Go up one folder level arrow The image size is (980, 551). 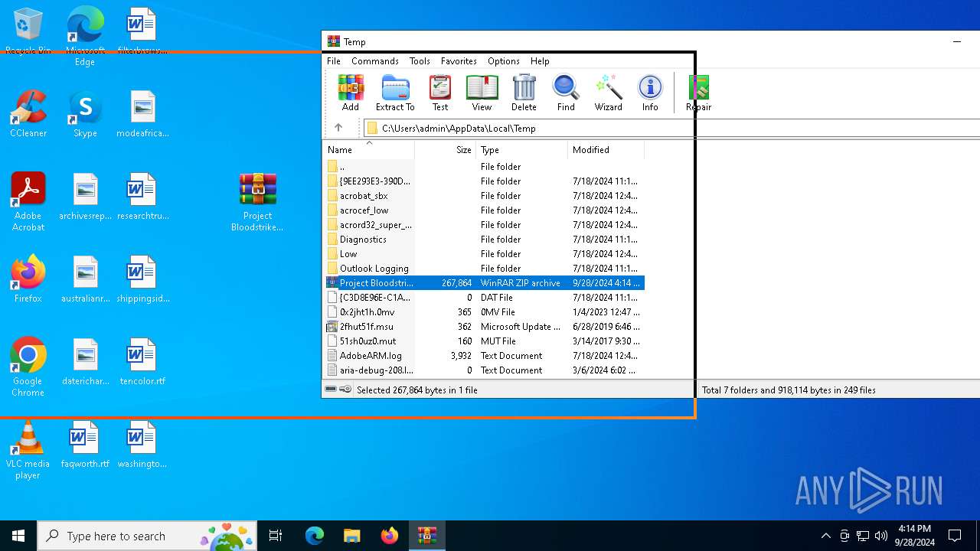click(x=338, y=128)
